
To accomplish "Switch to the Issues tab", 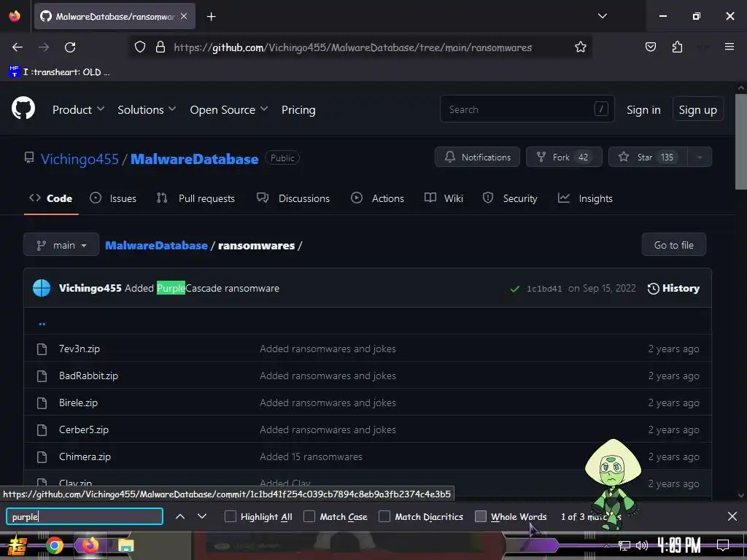I will point(113,198).
